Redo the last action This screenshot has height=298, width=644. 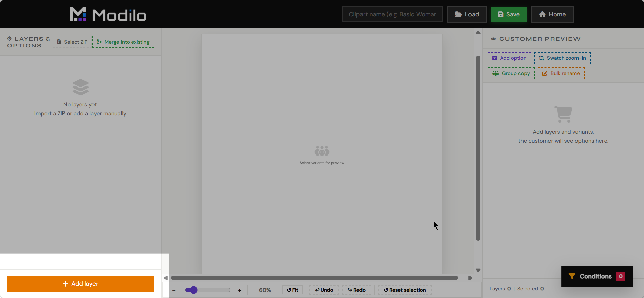pos(356,290)
